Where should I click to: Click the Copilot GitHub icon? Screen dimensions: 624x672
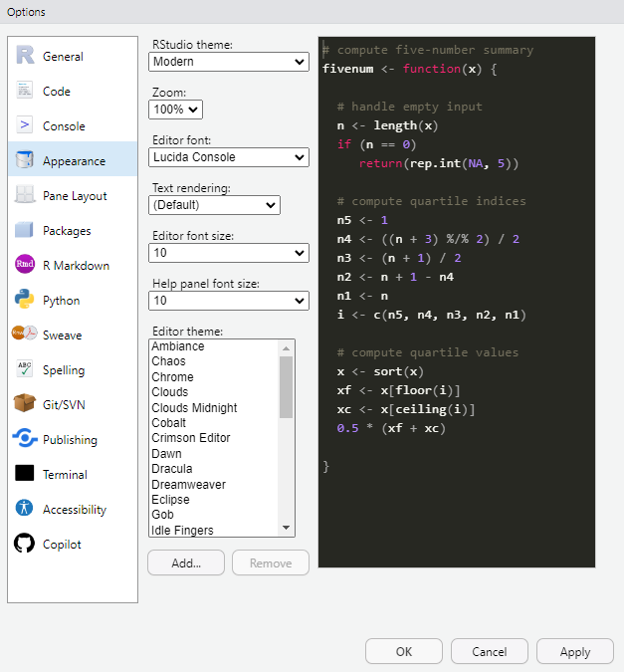(x=25, y=544)
